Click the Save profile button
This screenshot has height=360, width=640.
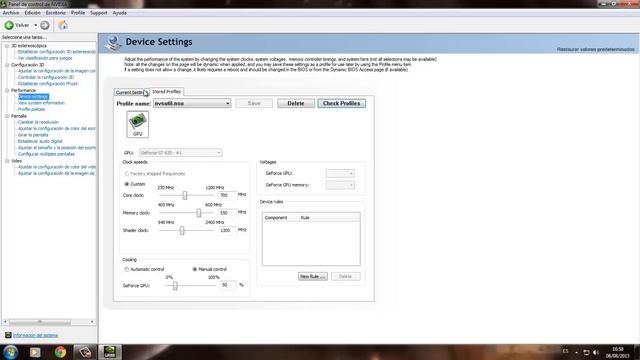(x=254, y=103)
